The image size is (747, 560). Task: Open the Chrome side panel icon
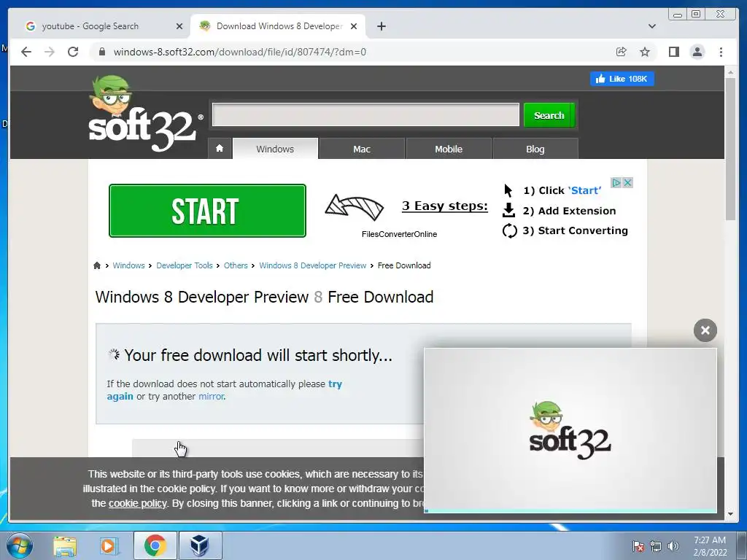[x=673, y=52]
